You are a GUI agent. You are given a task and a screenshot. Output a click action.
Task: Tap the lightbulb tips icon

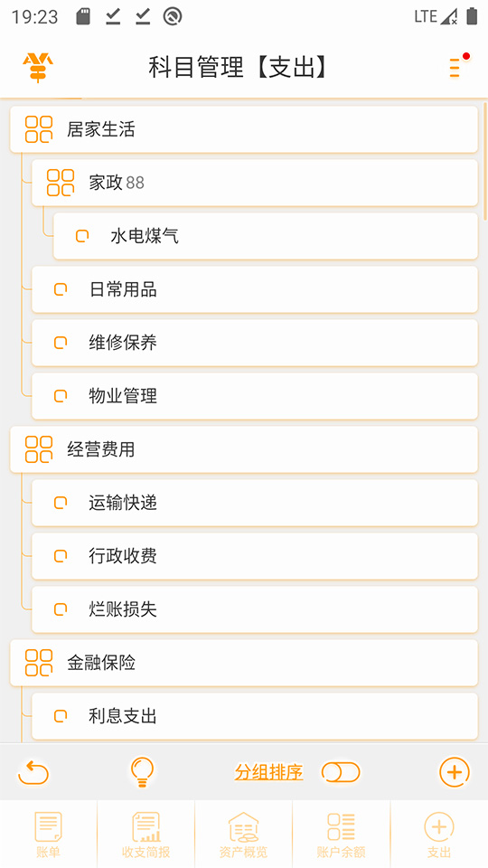[x=142, y=771]
